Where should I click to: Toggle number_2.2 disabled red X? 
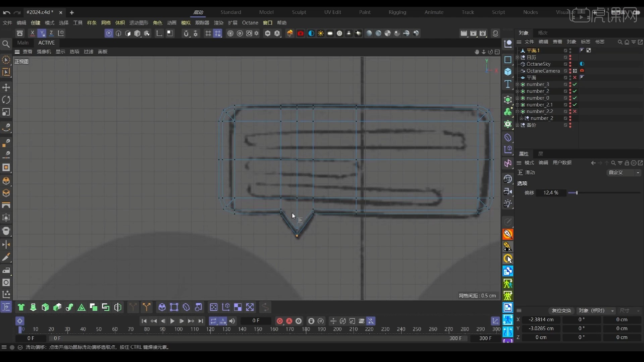pos(575,111)
